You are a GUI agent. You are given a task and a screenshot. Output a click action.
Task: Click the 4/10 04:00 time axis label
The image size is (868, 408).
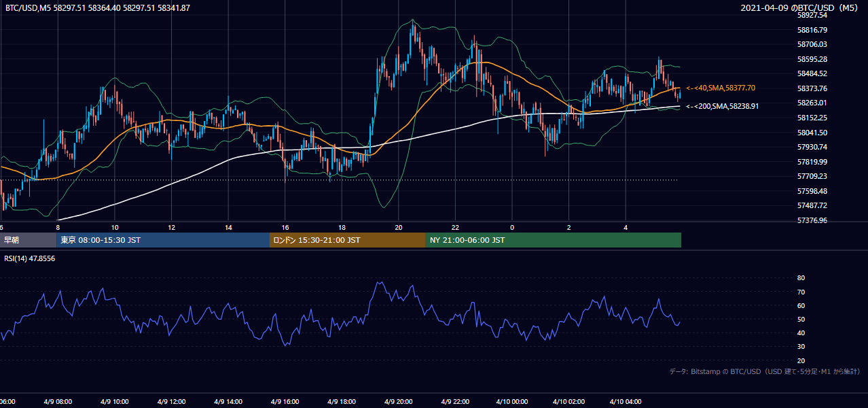pos(626,402)
